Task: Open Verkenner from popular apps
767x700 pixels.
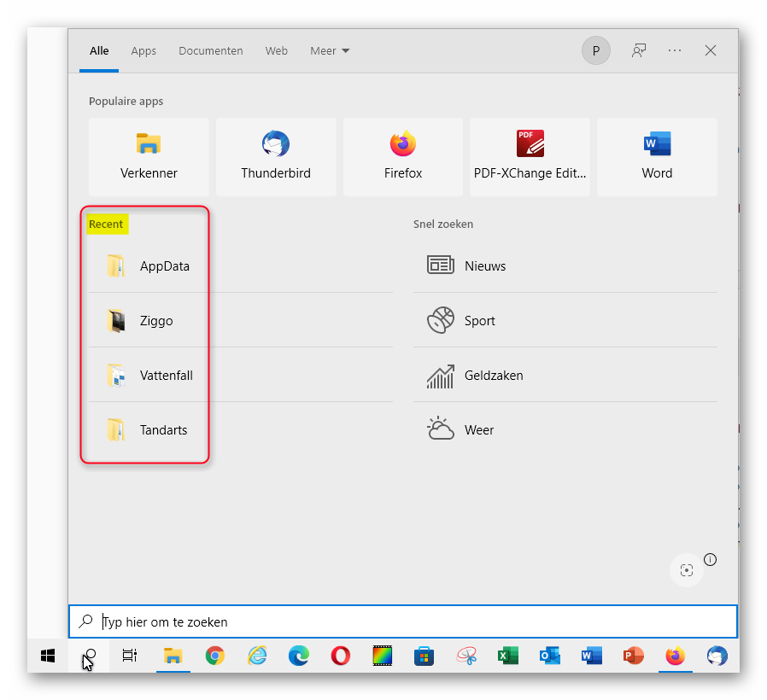Action: pyautogui.click(x=149, y=157)
